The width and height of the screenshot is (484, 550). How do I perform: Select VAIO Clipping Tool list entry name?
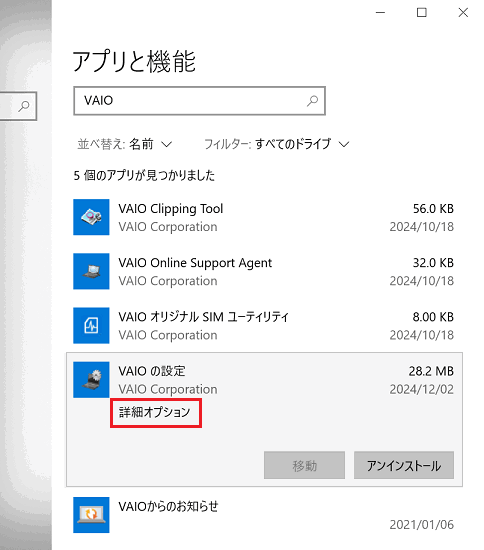tap(170, 209)
